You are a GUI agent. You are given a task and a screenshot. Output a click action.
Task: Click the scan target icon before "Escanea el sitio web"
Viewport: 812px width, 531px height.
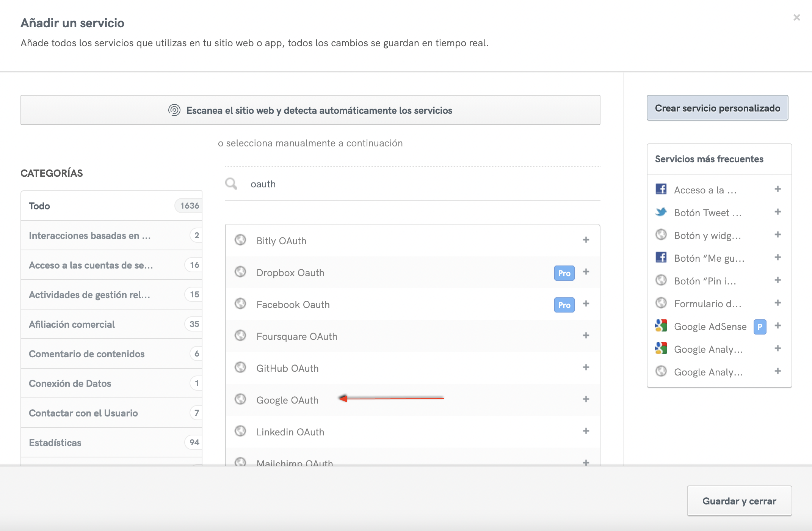(x=174, y=110)
